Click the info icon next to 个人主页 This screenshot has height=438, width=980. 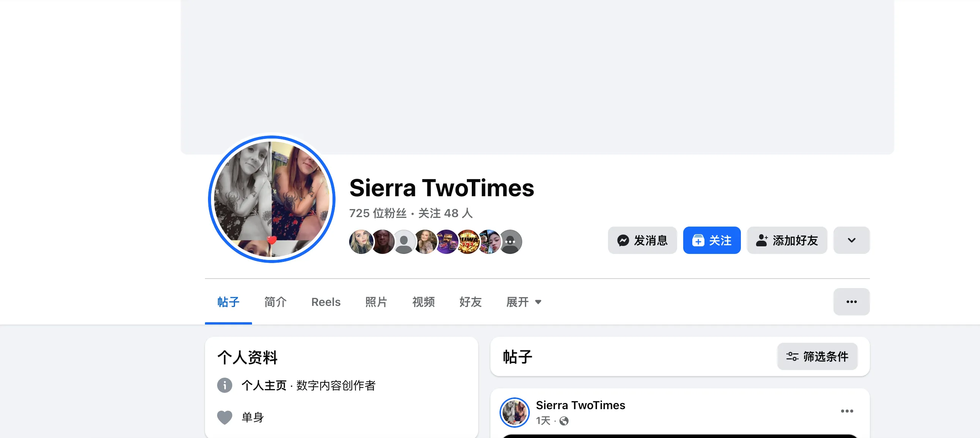point(224,386)
